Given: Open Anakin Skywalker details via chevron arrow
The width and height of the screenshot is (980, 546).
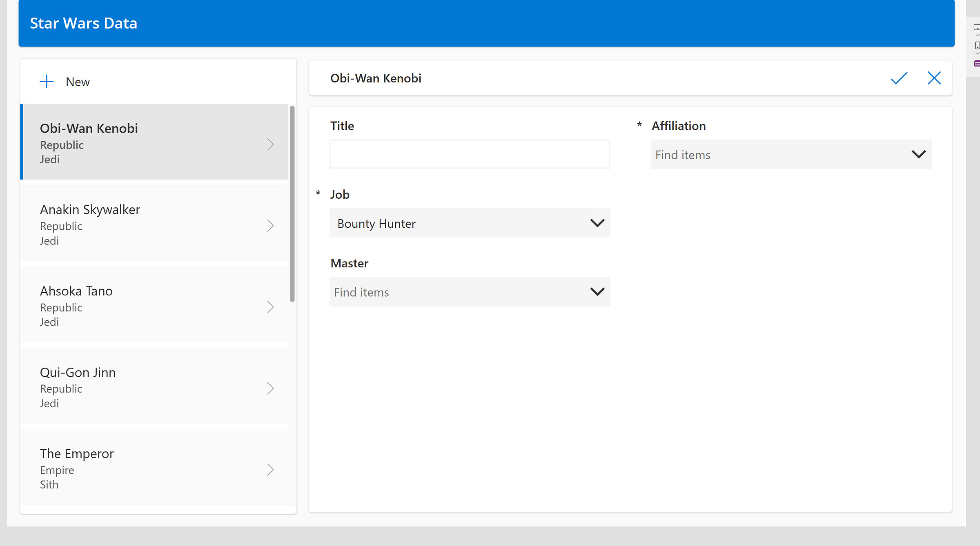Looking at the screenshot, I should tap(270, 226).
